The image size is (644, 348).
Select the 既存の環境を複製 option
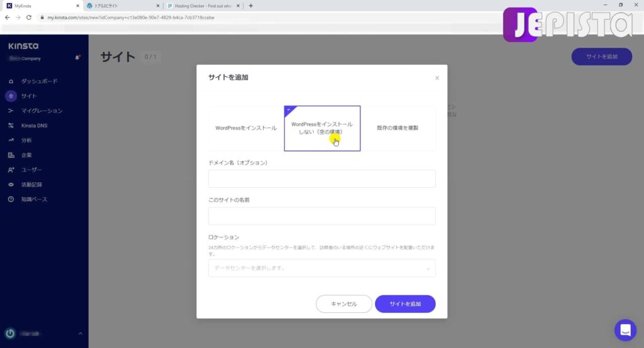(x=397, y=128)
